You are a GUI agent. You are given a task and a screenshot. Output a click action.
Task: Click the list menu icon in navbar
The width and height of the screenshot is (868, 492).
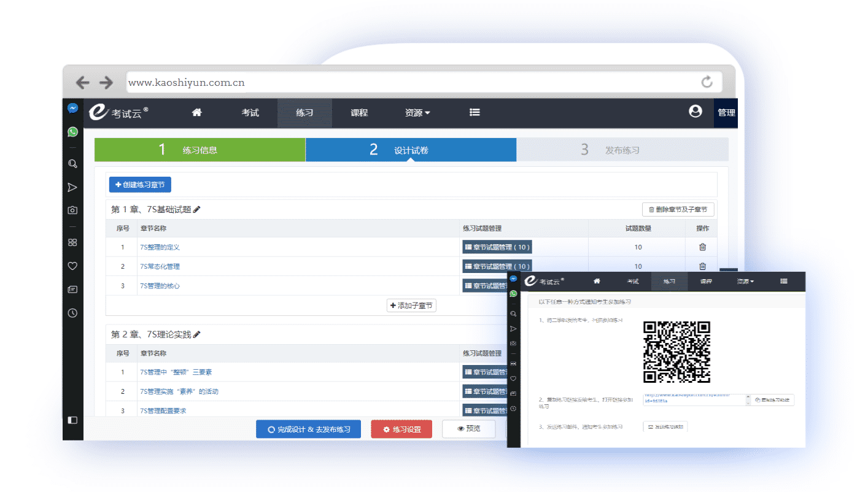475,113
